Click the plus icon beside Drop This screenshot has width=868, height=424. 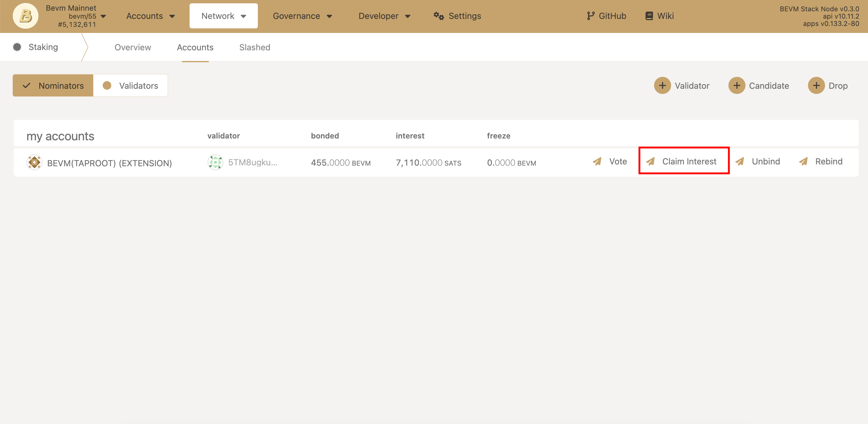816,86
